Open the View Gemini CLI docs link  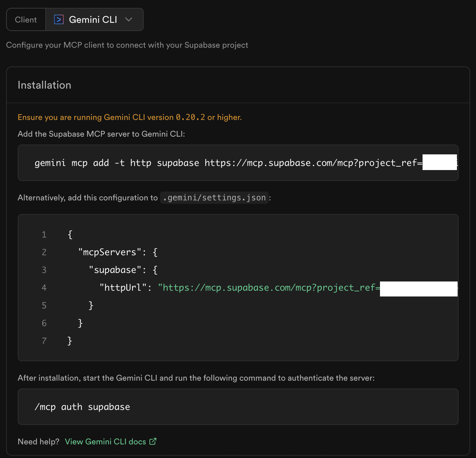point(105,442)
